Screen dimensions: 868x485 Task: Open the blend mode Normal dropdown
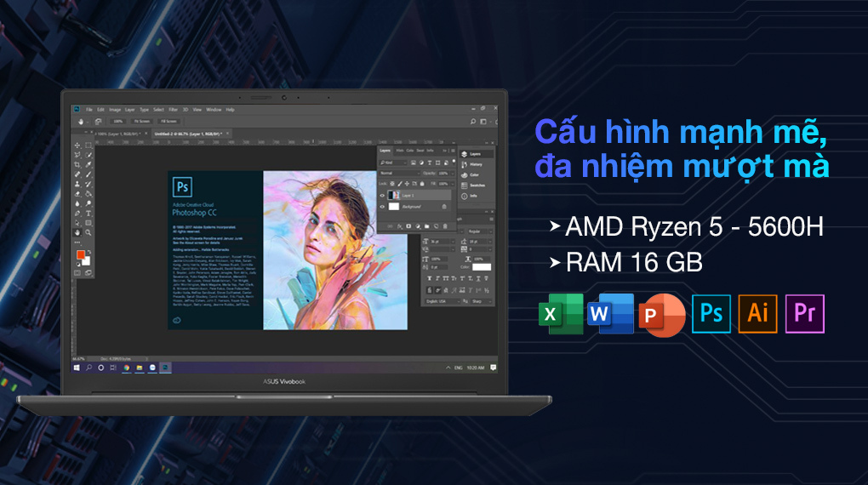click(400, 174)
